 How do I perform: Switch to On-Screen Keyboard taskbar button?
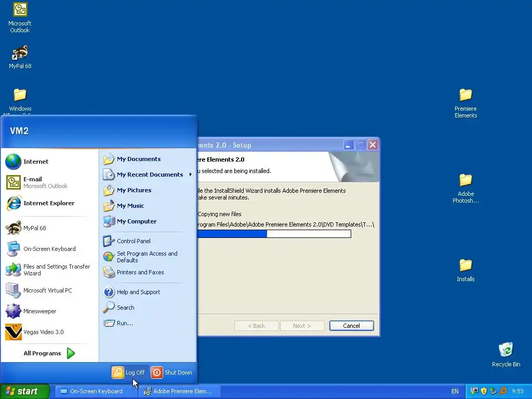[x=96, y=391]
